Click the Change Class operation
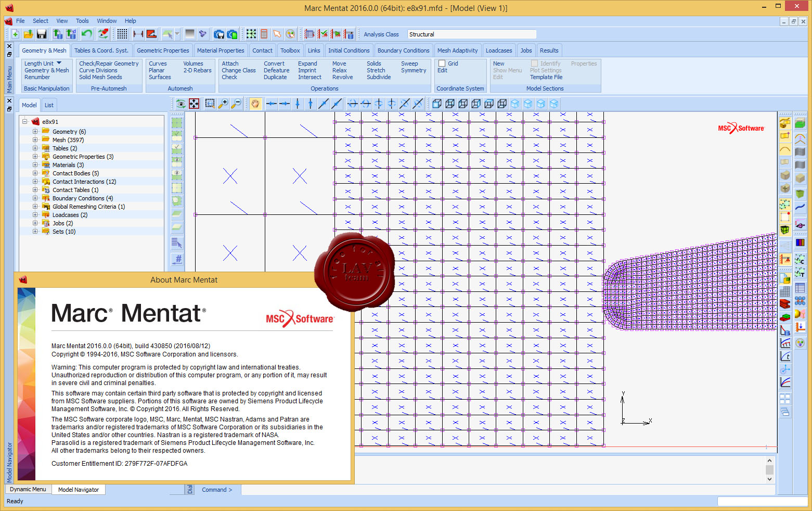Image resolution: width=812 pixels, height=511 pixels. (239, 70)
